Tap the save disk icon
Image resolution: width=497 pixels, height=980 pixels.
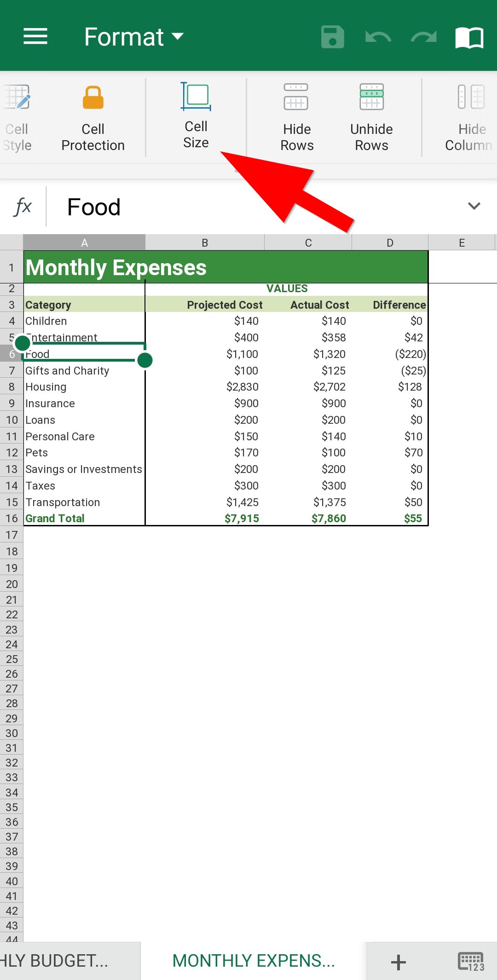click(333, 37)
